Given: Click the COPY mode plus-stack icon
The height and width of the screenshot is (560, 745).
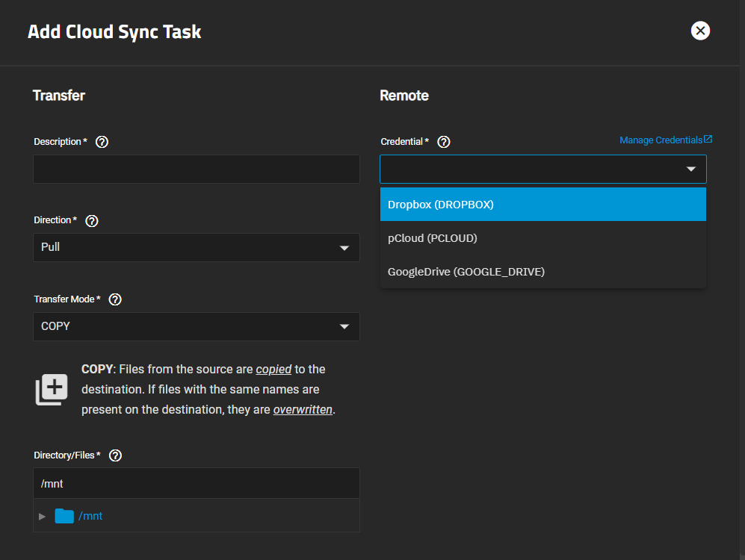Looking at the screenshot, I should (52, 390).
